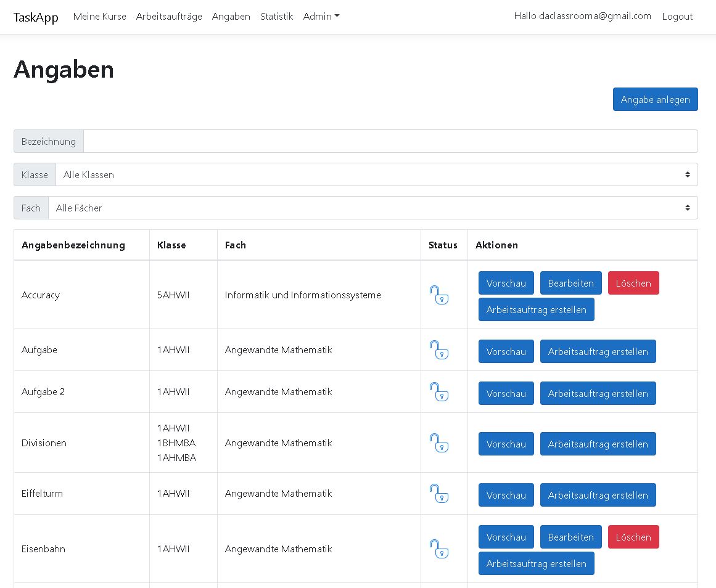Image resolution: width=716 pixels, height=588 pixels.
Task: Click the TaskApp brand link
Action: (36, 17)
